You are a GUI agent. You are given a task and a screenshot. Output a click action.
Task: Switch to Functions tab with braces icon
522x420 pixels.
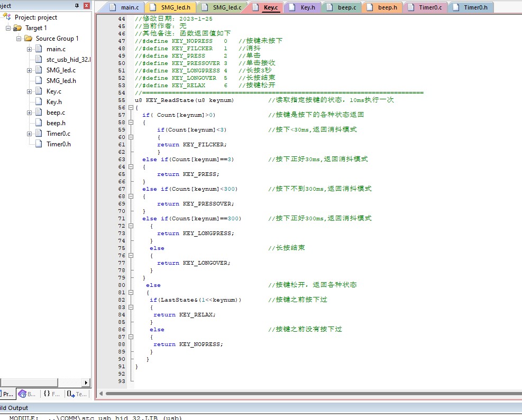click(47, 394)
